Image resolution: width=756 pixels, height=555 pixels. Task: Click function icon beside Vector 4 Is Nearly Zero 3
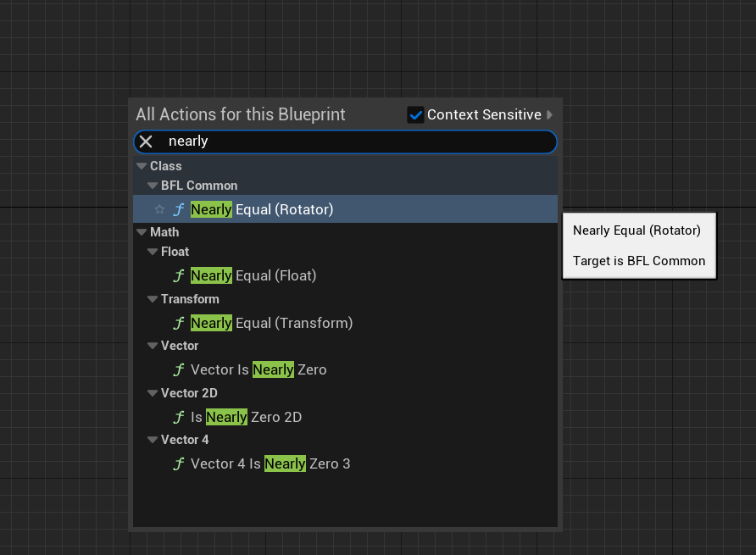pos(178,463)
